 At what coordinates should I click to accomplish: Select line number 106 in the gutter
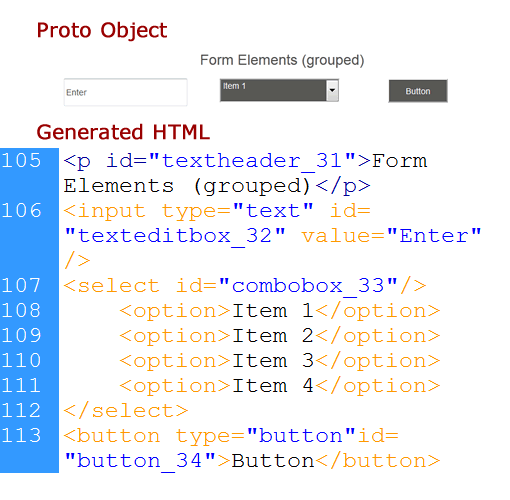point(21,211)
